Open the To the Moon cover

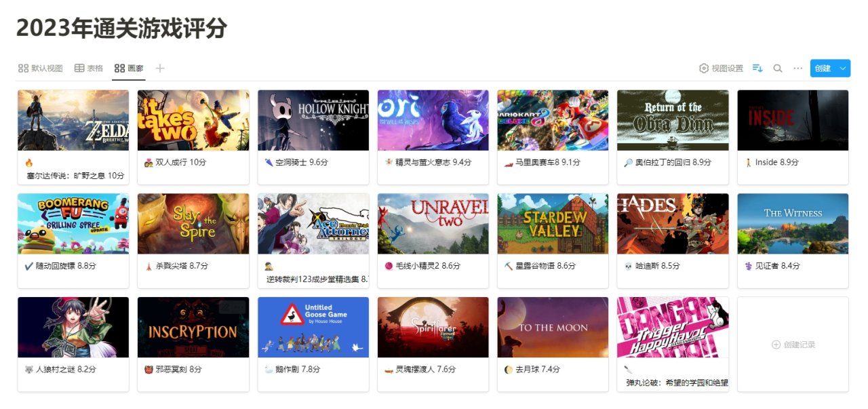click(553, 327)
